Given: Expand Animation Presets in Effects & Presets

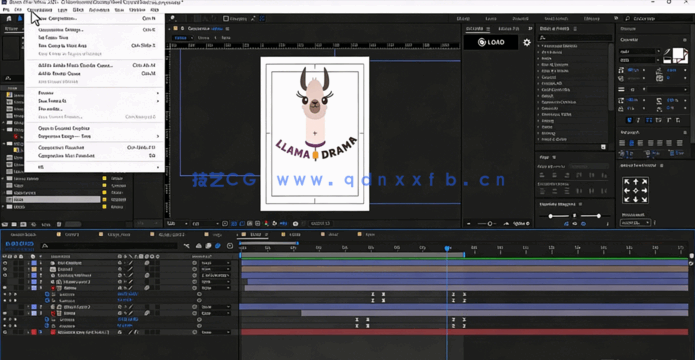Looking at the screenshot, I should point(539,46).
